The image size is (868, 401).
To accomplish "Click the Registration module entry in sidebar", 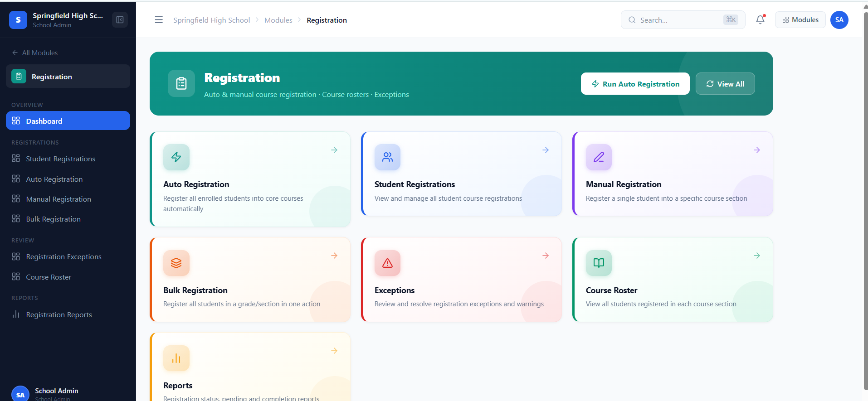I will [68, 76].
